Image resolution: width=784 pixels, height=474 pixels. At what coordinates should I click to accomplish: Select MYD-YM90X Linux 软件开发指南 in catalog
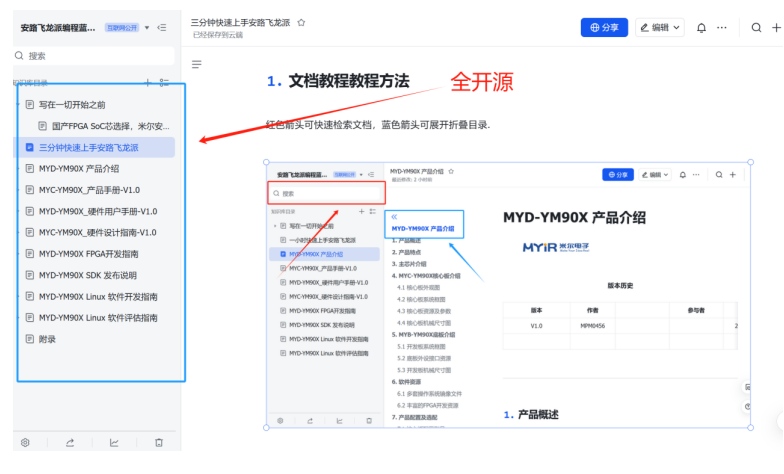(x=98, y=297)
